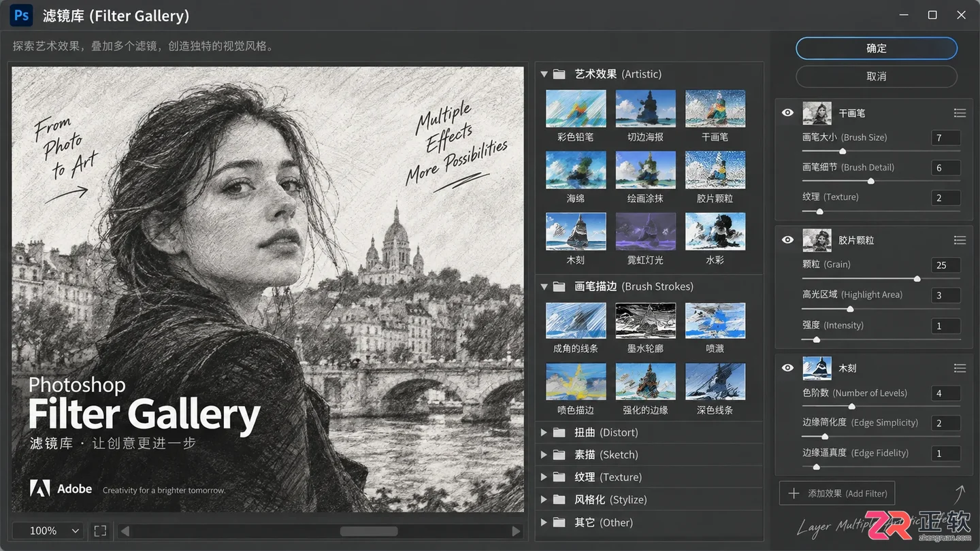Expand the 风格化 (Stylize) category
980x551 pixels.
tap(544, 500)
